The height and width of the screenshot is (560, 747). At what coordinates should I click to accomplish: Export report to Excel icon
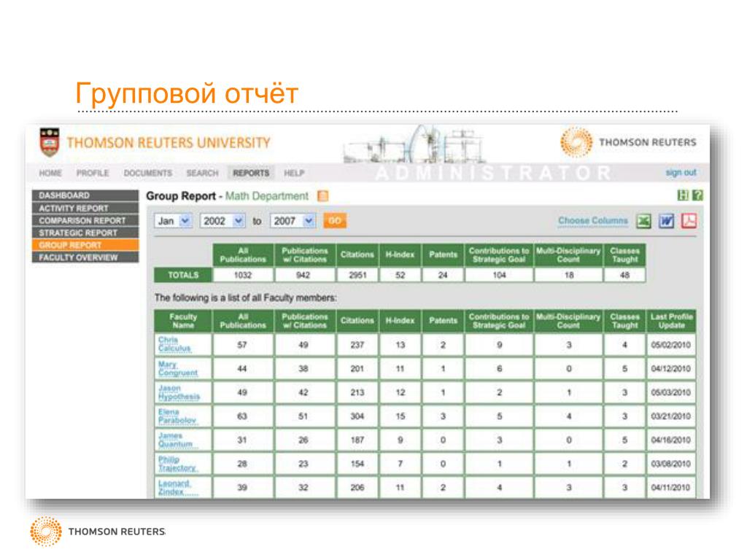click(643, 221)
